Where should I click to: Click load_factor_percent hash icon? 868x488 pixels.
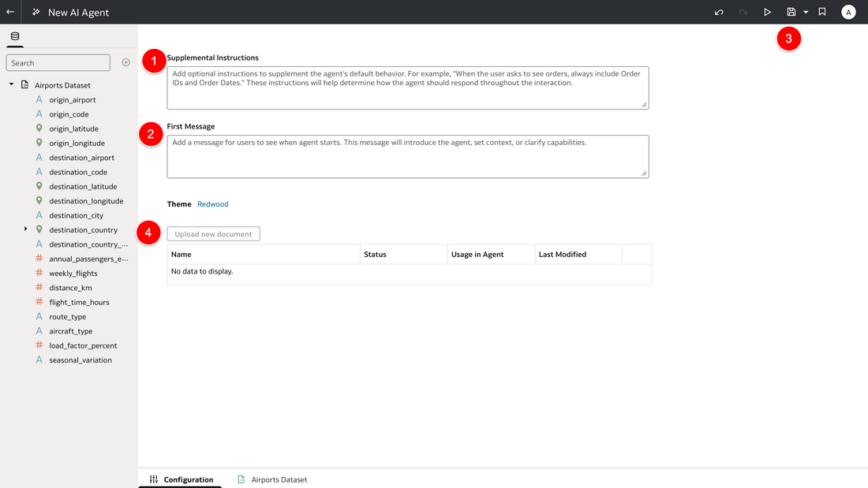point(39,345)
